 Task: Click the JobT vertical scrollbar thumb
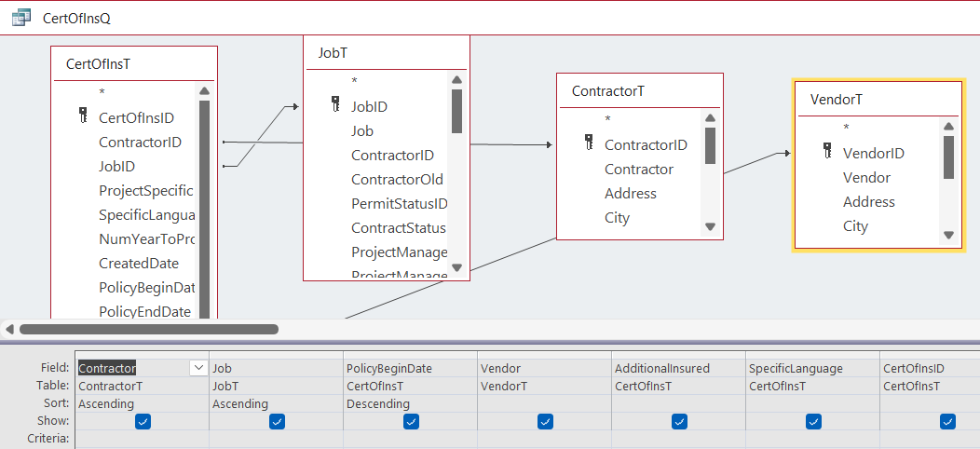(x=456, y=111)
